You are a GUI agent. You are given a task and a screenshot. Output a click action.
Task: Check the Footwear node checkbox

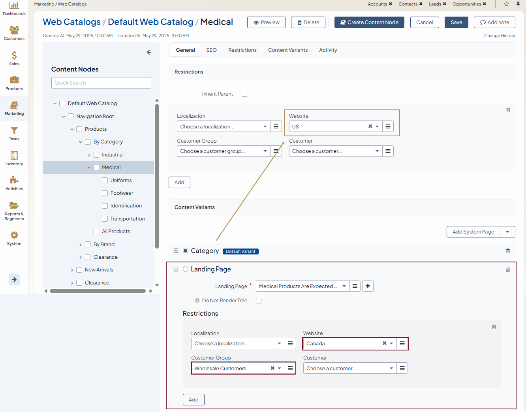[x=105, y=193]
